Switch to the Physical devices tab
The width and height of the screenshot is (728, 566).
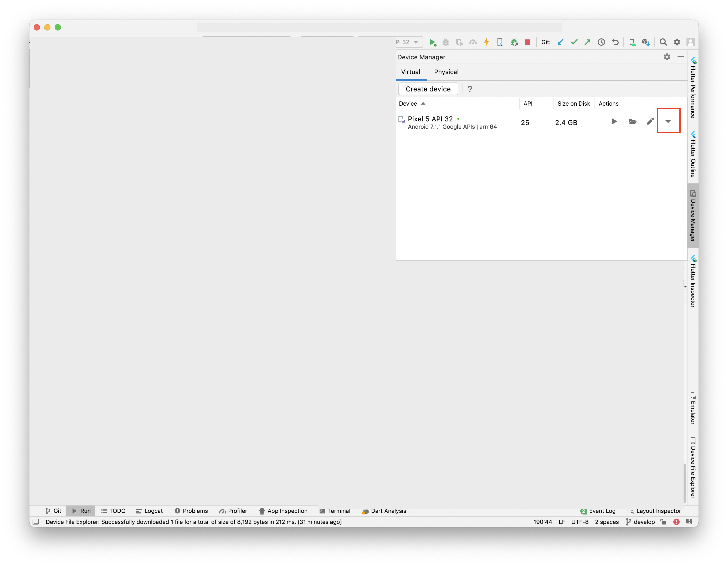point(446,72)
